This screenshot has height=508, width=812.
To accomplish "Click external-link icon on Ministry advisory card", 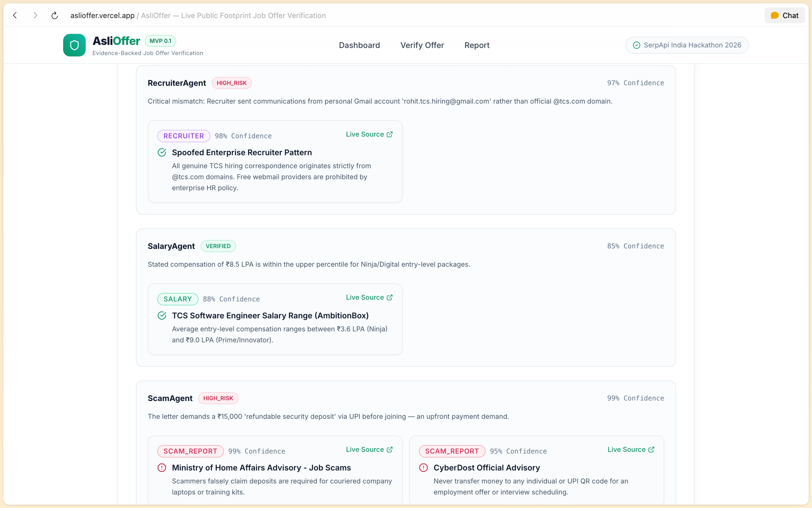I will click(390, 450).
